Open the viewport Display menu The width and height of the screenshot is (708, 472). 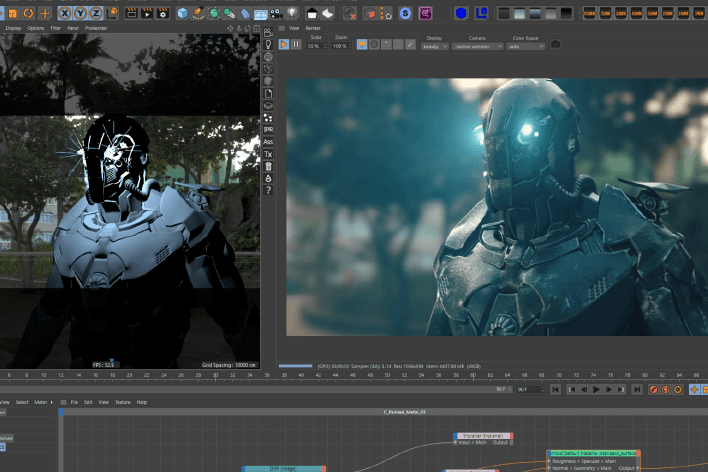13,28
